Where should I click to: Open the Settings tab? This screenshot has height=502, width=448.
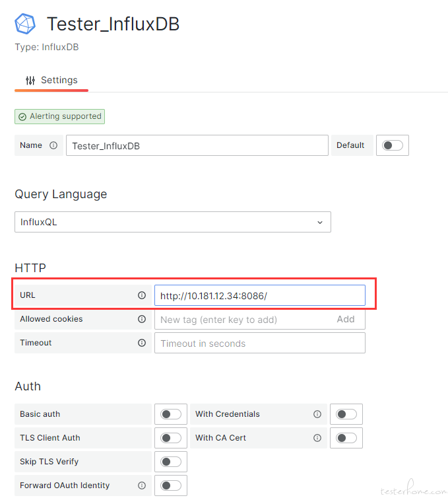[x=51, y=80]
